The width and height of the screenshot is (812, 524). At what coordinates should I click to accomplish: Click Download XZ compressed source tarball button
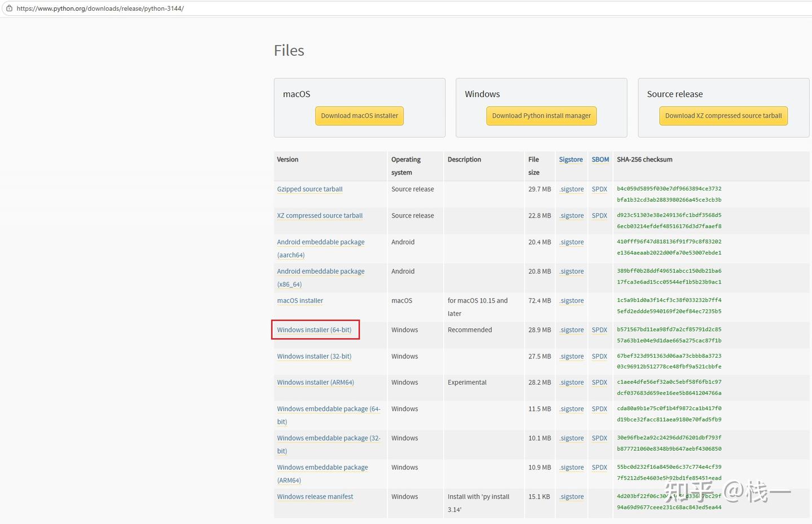pos(723,116)
